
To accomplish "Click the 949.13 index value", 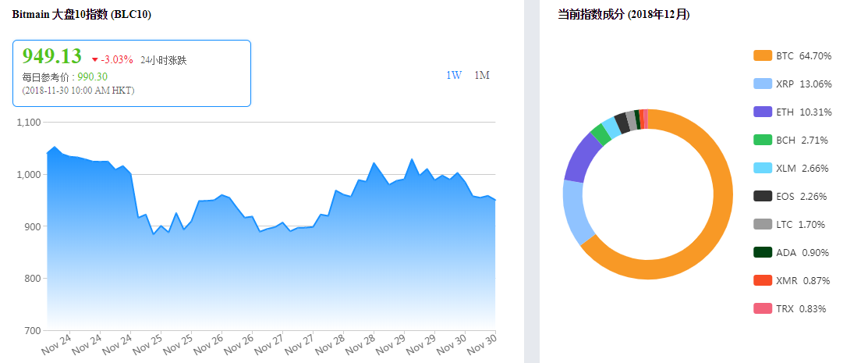I will [51, 57].
